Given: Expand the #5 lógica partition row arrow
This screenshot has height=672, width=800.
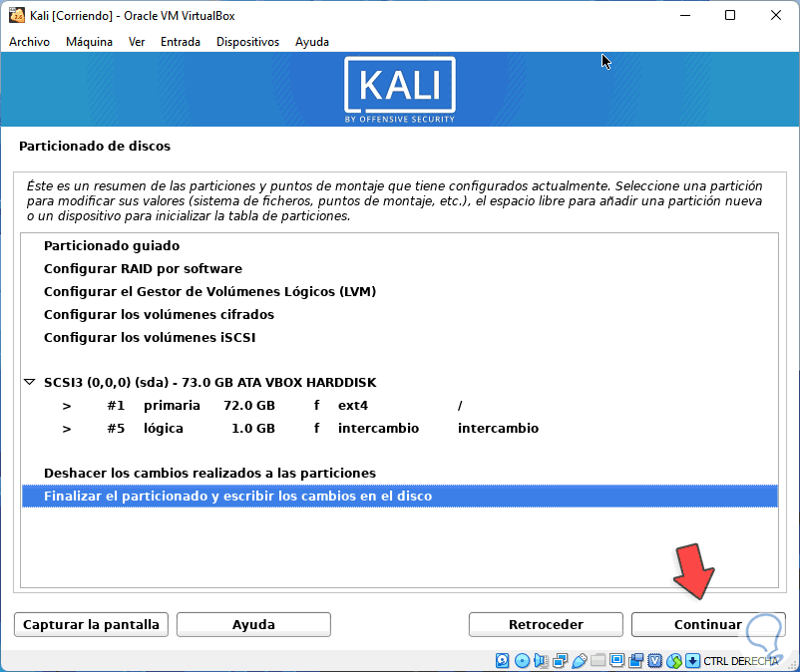Looking at the screenshot, I should [66, 429].
